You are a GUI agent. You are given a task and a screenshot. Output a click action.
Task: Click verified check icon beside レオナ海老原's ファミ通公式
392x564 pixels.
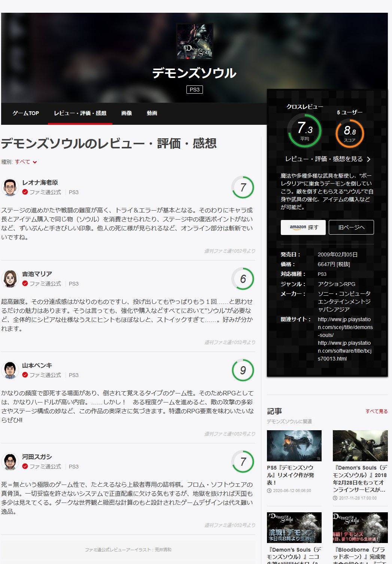25,192
